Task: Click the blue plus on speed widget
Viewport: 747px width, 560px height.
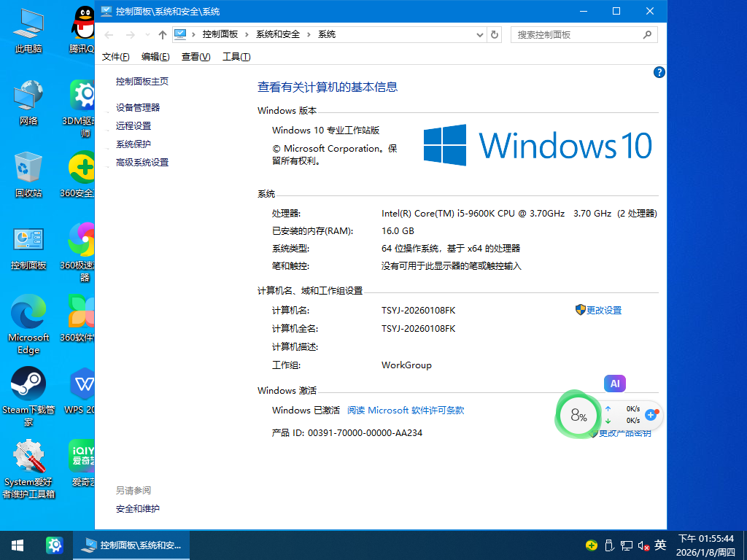Action: point(651,414)
